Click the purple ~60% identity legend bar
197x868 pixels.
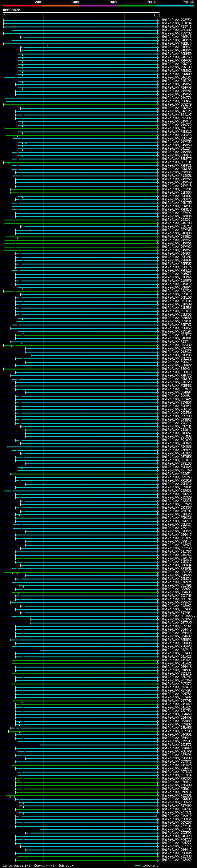pyautogui.click(x=98, y=6)
